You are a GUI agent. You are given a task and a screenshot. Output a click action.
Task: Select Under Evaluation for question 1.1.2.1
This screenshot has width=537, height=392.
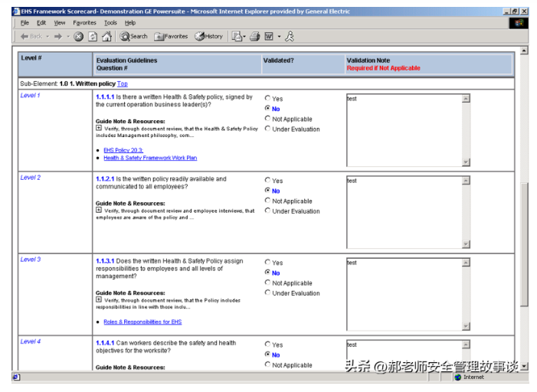[267, 211]
